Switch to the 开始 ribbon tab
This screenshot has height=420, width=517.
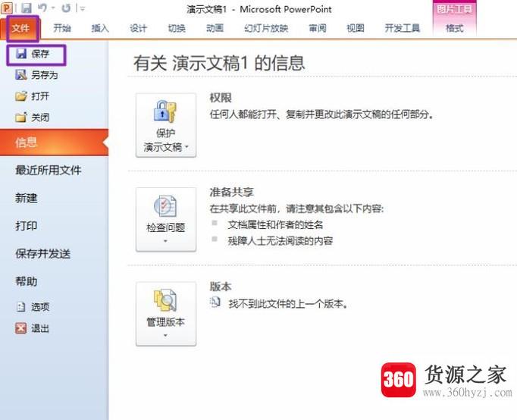[62, 28]
